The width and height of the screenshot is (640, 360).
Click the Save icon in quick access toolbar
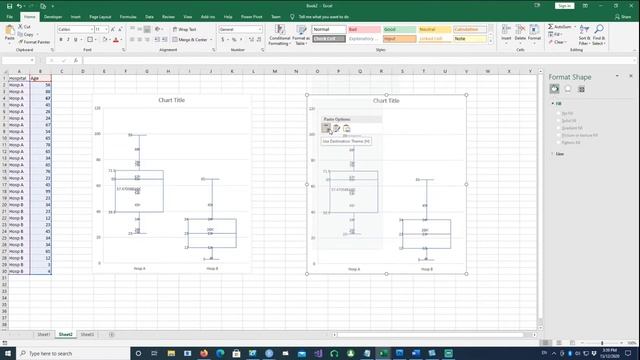click(x=9, y=6)
